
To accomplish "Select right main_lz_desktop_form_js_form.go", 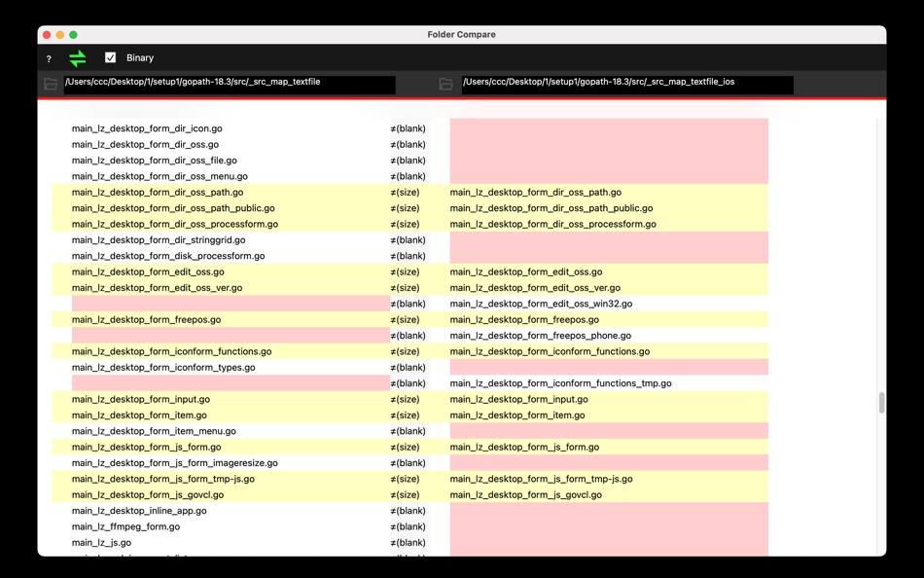I will (x=524, y=447).
